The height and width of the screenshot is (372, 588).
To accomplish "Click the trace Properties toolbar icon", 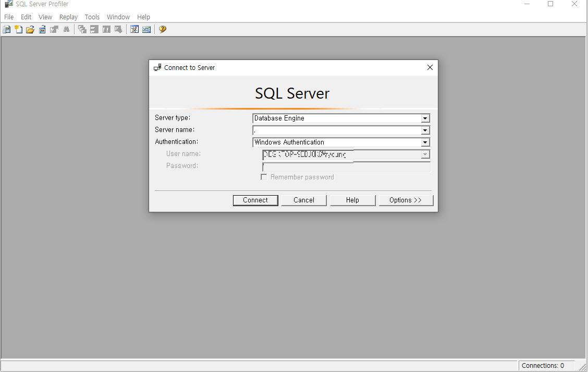I will click(x=54, y=29).
